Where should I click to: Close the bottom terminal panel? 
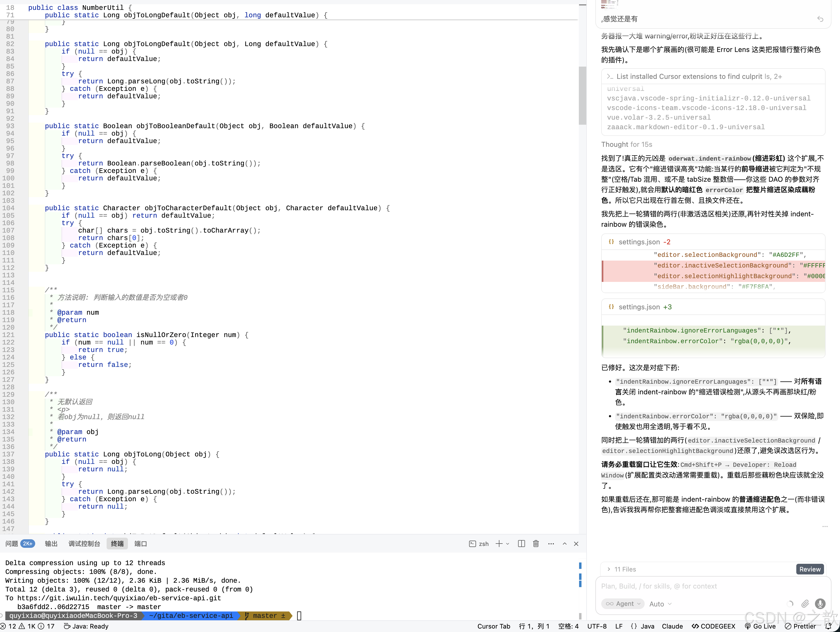576,544
